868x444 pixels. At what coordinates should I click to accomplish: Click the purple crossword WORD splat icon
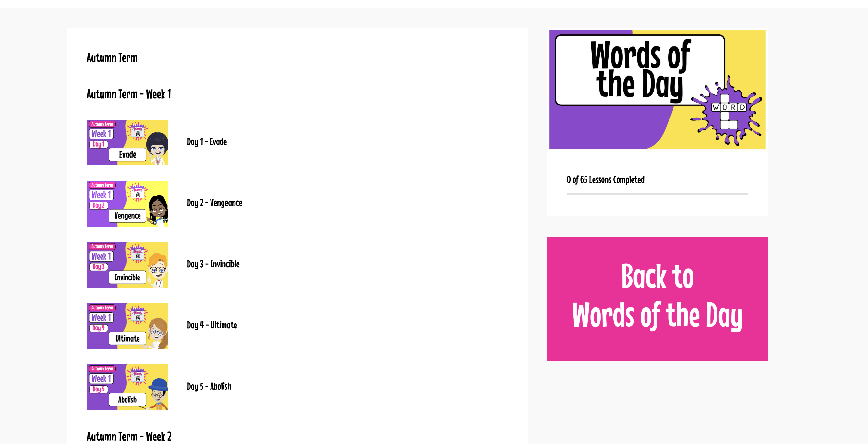click(729, 111)
